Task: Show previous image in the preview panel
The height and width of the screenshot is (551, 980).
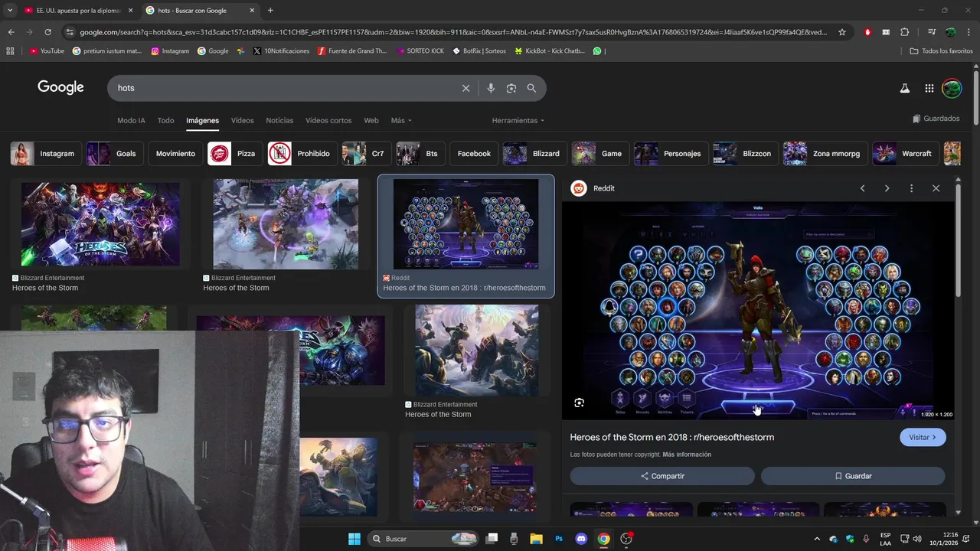Action: (862, 188)
